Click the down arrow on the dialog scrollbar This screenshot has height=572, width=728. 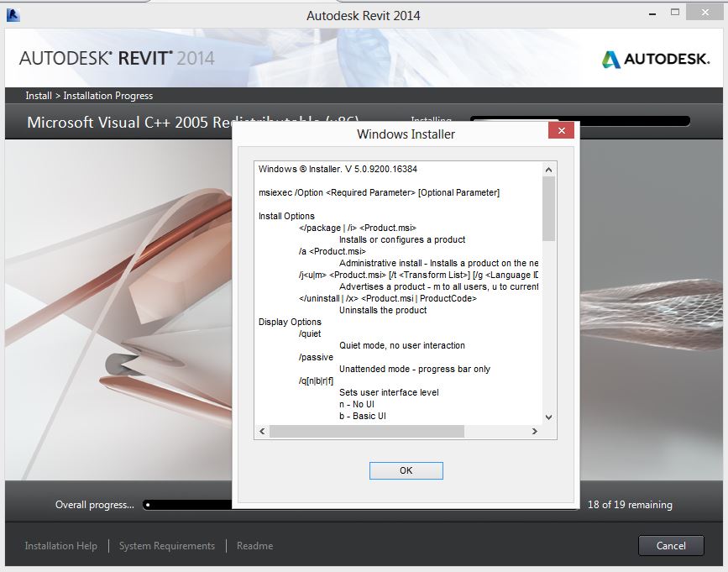548,417
